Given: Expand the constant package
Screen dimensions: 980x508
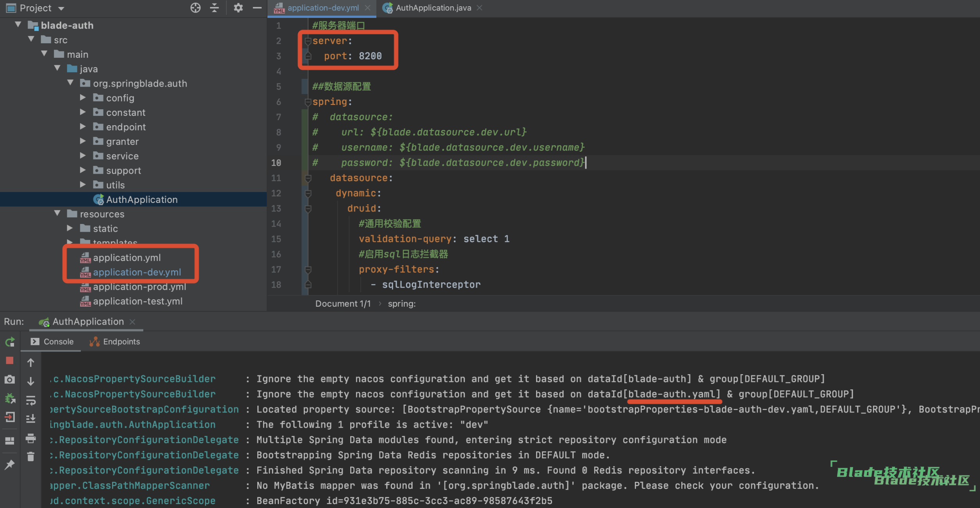Looking at the screenshot, I should (x=83, y=112).
